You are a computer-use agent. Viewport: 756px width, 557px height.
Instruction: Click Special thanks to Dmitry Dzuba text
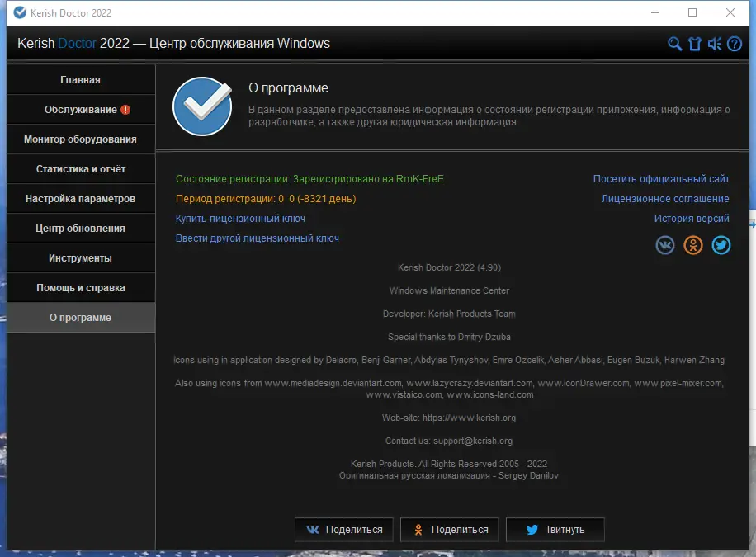449,338
